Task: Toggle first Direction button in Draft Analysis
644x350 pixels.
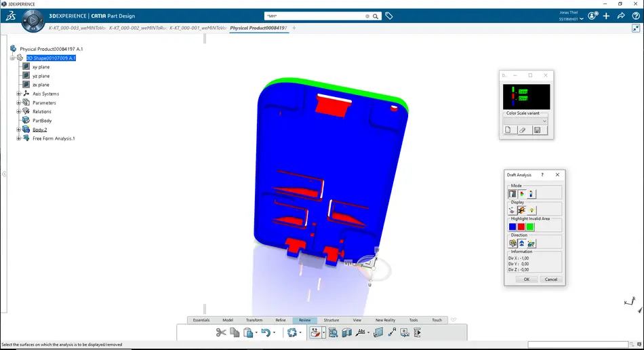Action: click(512, 244)
